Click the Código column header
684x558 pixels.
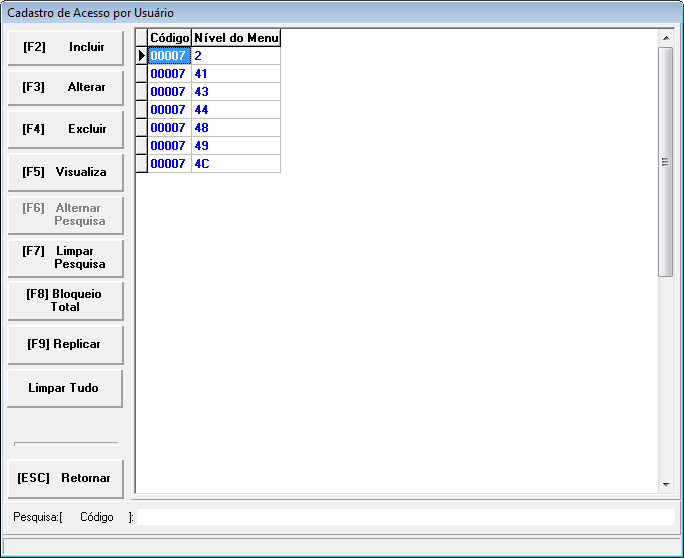pyautogui.click(x=169, y=38)
